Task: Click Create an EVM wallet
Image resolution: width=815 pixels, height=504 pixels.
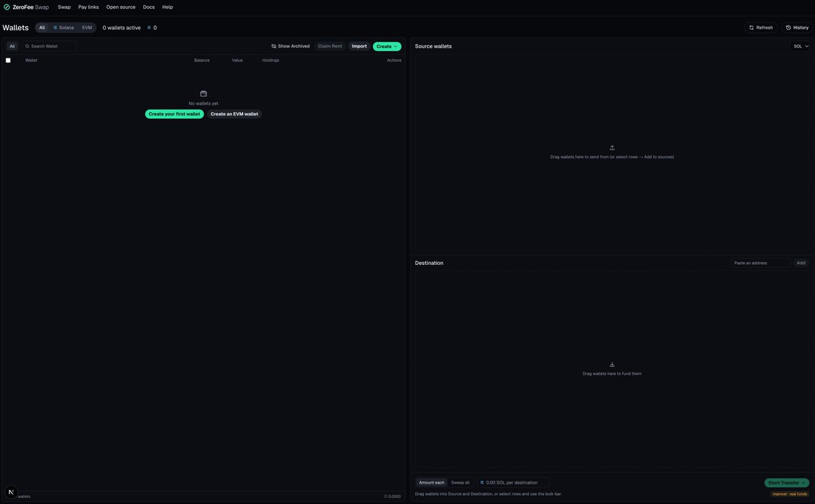Action: [234, 114]
